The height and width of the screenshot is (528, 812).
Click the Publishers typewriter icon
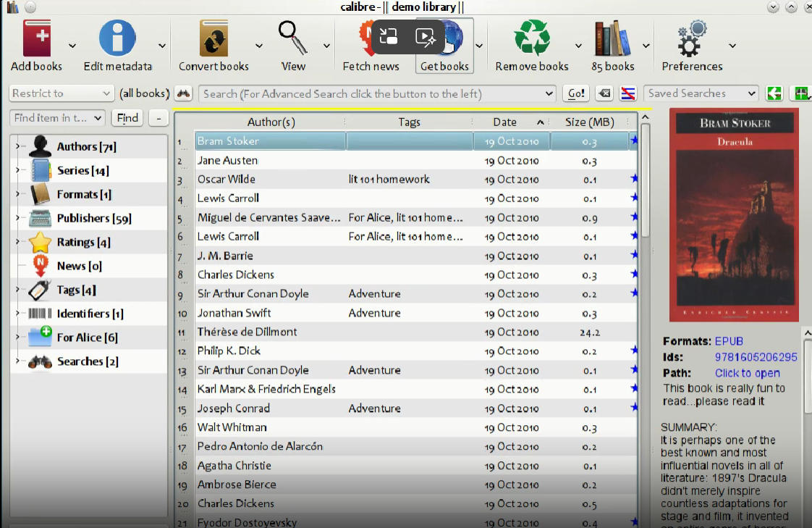coord(40,218)
